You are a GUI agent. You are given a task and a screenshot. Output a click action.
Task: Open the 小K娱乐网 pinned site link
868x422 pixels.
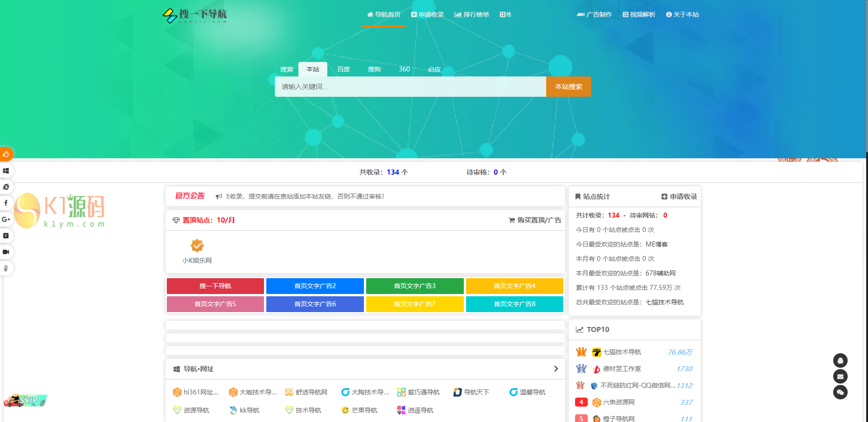tap(197, 261)
